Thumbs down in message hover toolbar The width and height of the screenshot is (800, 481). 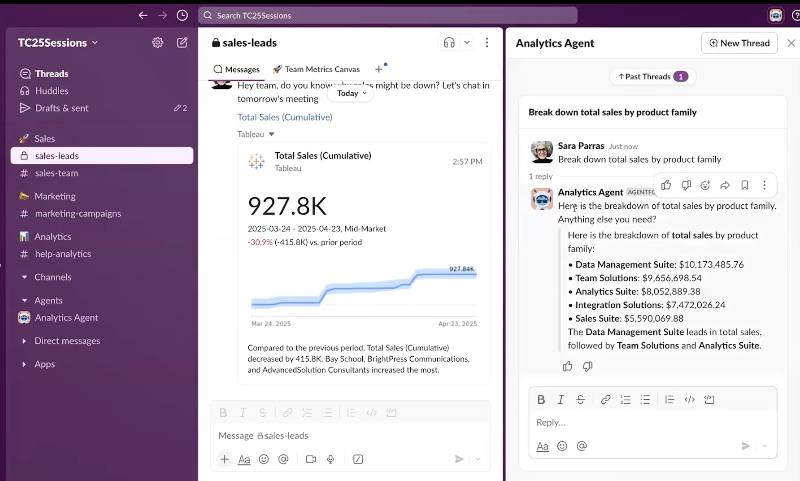click(686, 185)
